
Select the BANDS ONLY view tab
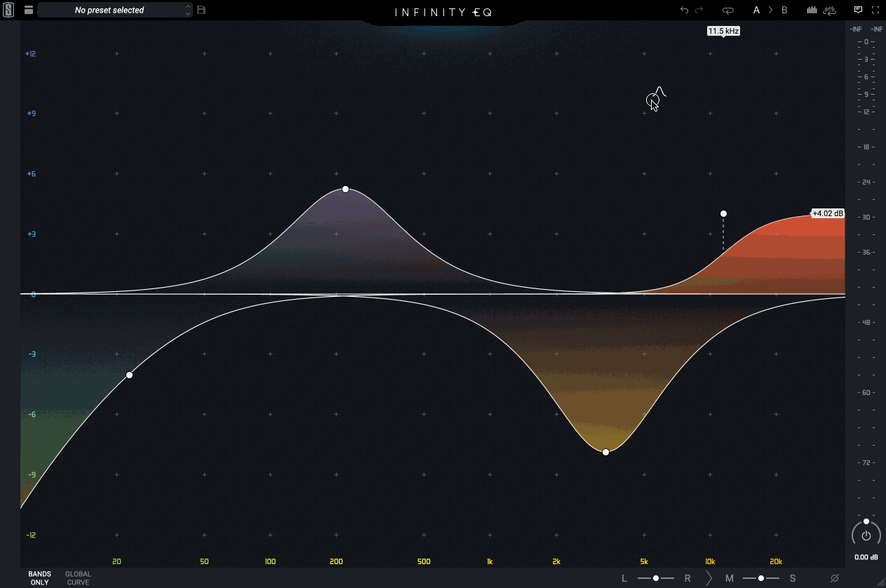(x=40, y=578)
